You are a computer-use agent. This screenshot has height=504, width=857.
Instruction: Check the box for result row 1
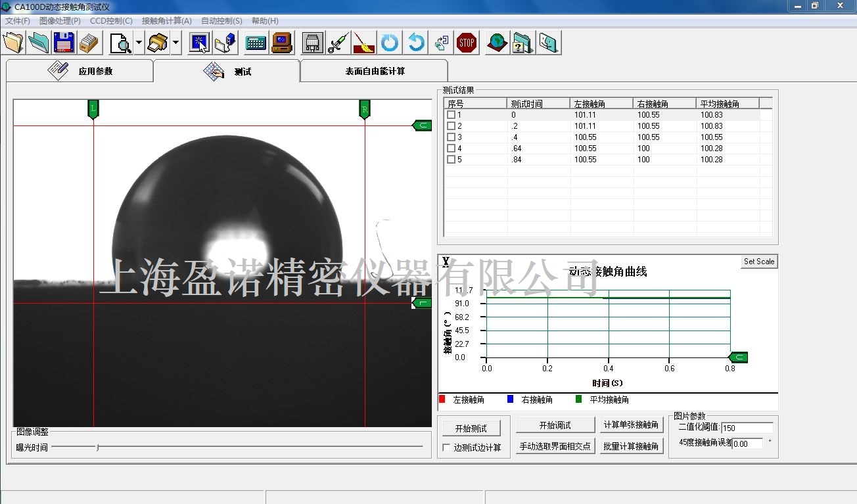[451, 115]
